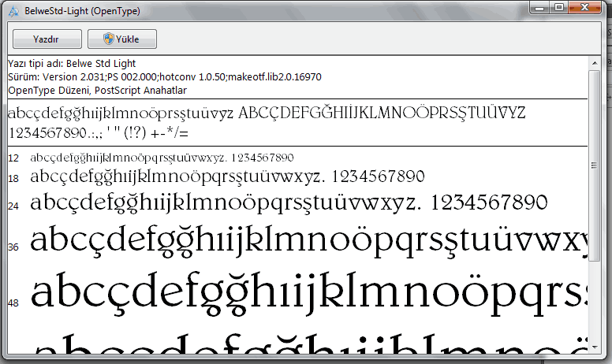
Task: Click the 36 point size label
Action: (13, 247)
